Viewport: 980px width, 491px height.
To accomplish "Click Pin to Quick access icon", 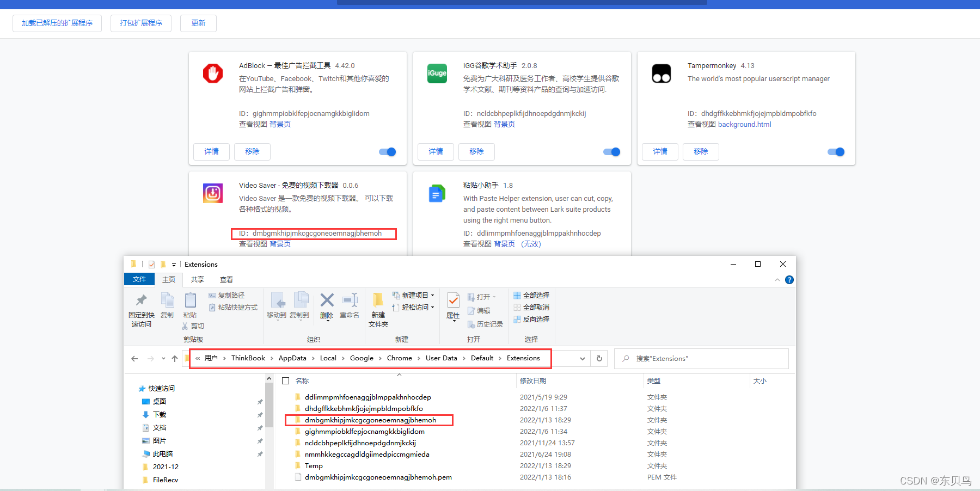I will pyautogui.click(x=142, y=300).
